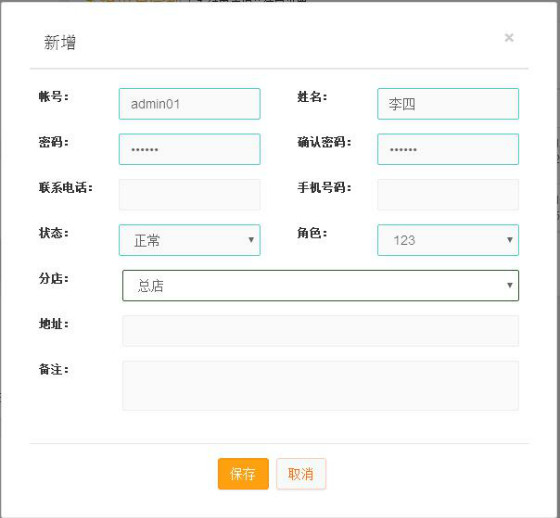
Task: Click the 姓名 field containing 李四
Action: (x=448, y=104)
